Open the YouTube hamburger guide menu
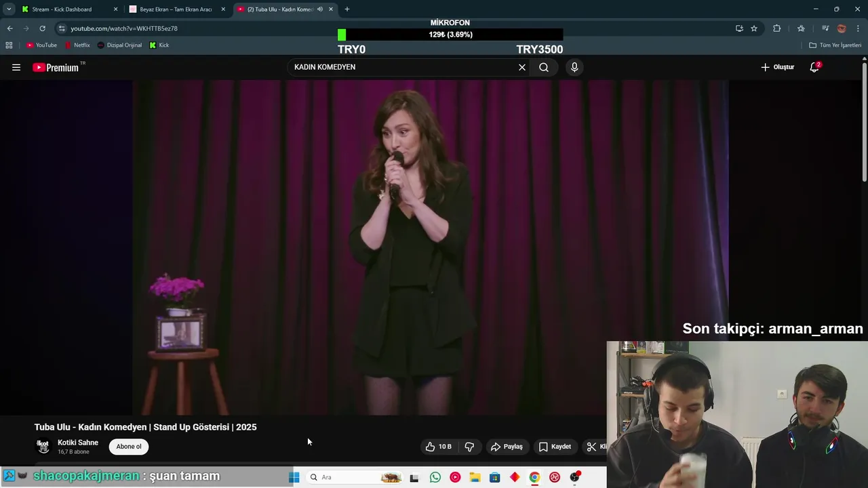The width and height of the screenshot is (868, 488). [16, 67]
